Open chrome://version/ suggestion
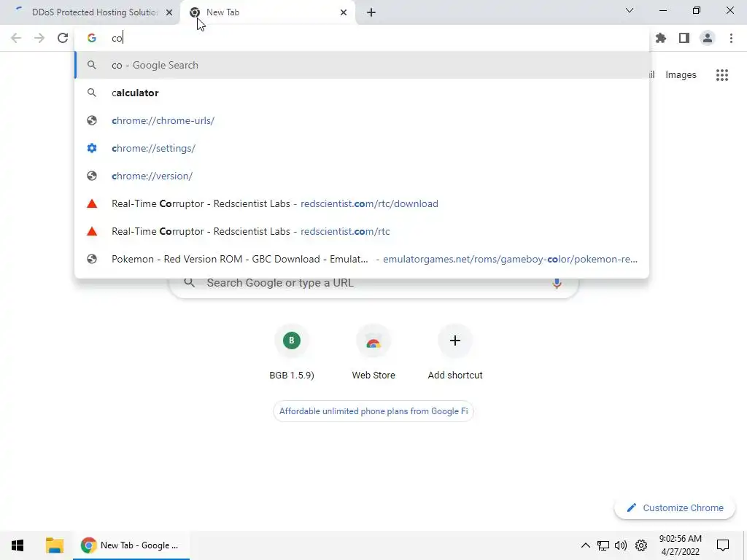This screenshot has width=747, height=560. 362,176
